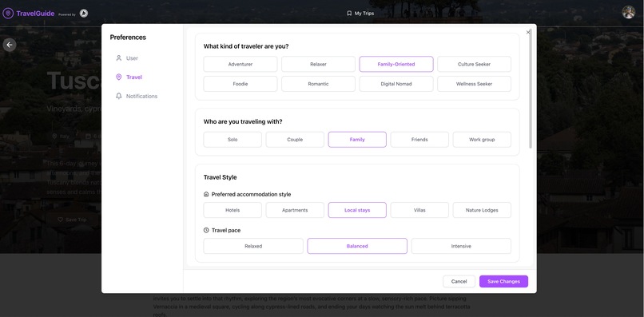Click the Powered by logo icon
The width and height of the screenshot is (644, 317).
[84, 14]
